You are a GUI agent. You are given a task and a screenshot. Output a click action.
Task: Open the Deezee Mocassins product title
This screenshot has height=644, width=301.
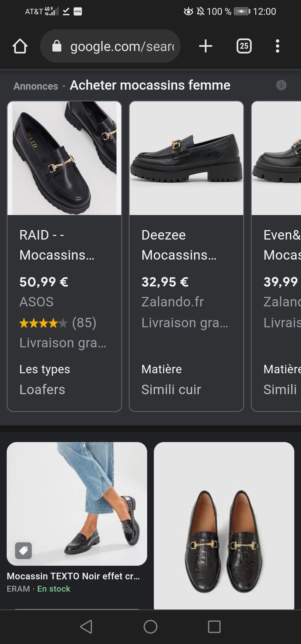179,245
